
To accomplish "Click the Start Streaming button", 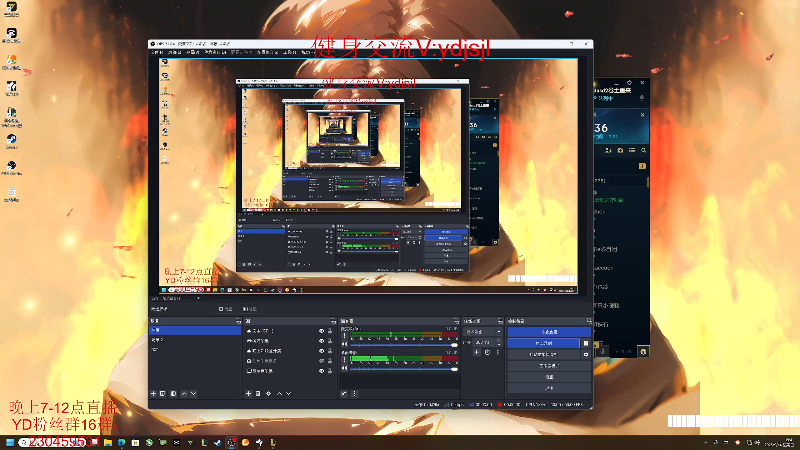I will point(549,332).
